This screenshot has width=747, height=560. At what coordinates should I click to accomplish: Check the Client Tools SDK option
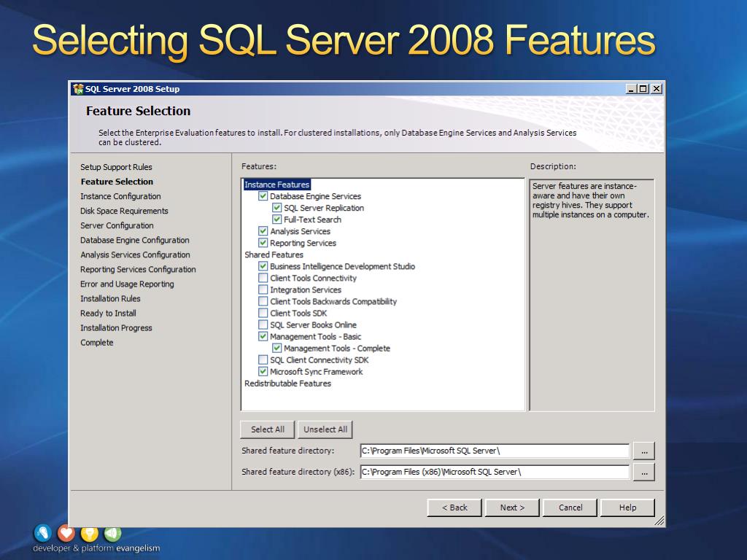263,313
